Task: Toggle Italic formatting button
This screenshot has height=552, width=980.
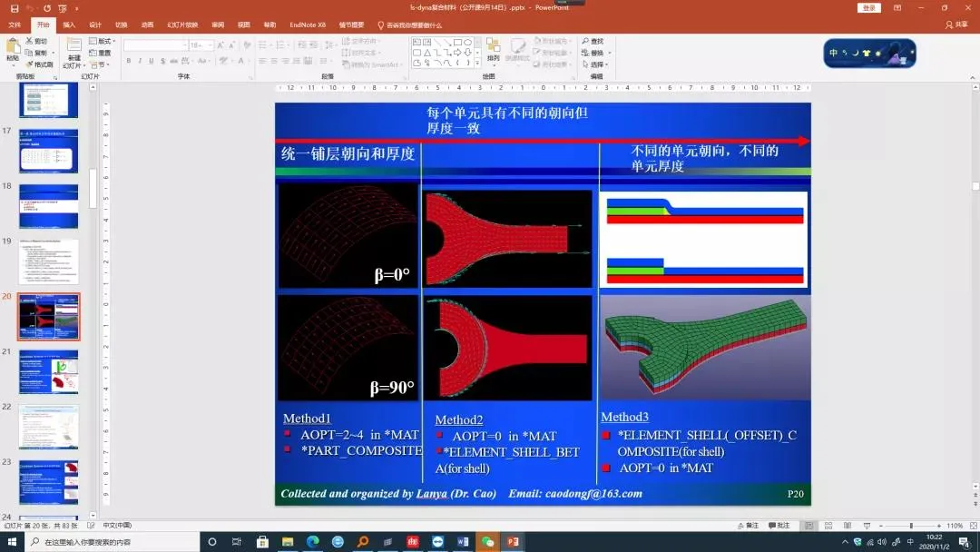Action: click(140, 61)
